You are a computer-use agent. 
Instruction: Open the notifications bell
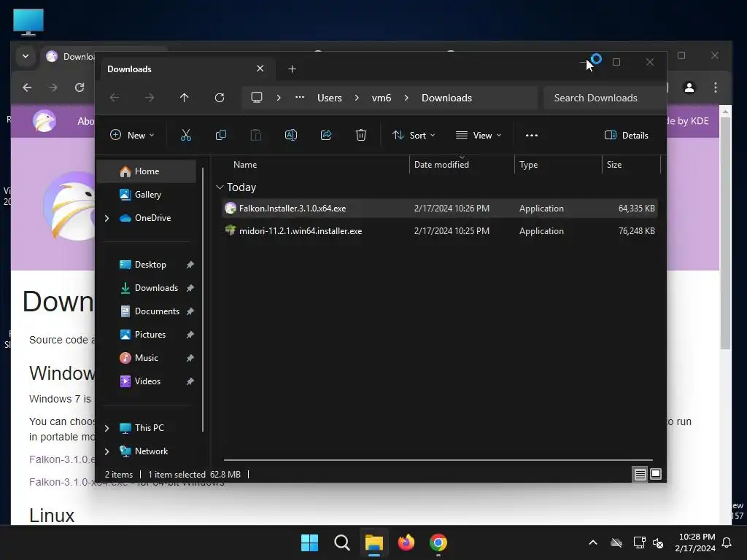727,542
